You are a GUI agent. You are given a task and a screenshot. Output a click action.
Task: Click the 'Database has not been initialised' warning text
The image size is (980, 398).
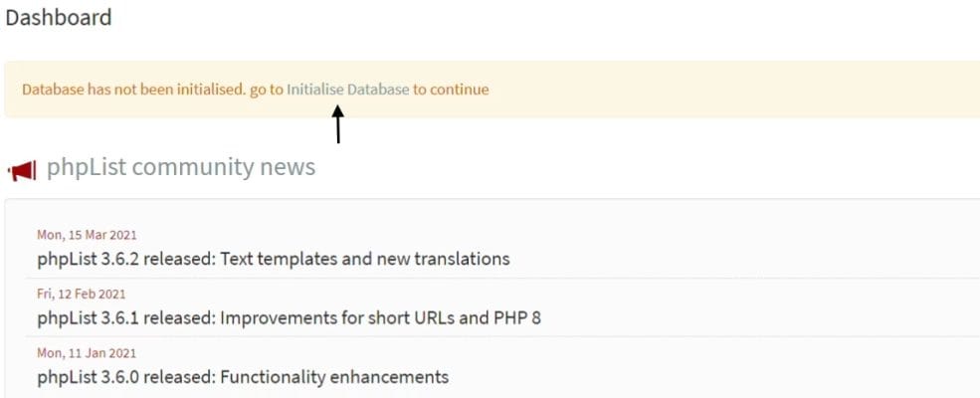pos(134,90)
